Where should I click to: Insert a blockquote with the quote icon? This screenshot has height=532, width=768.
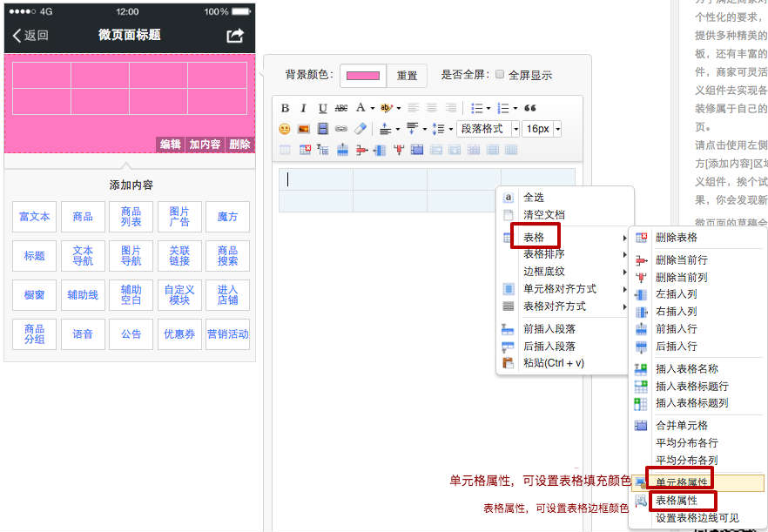tap(529, 108)
